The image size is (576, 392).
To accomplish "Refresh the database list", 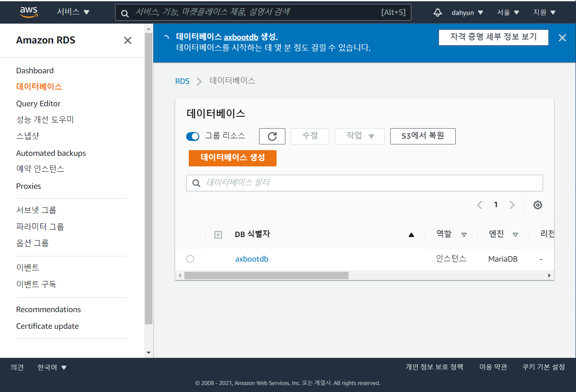I will pos(272,136).
